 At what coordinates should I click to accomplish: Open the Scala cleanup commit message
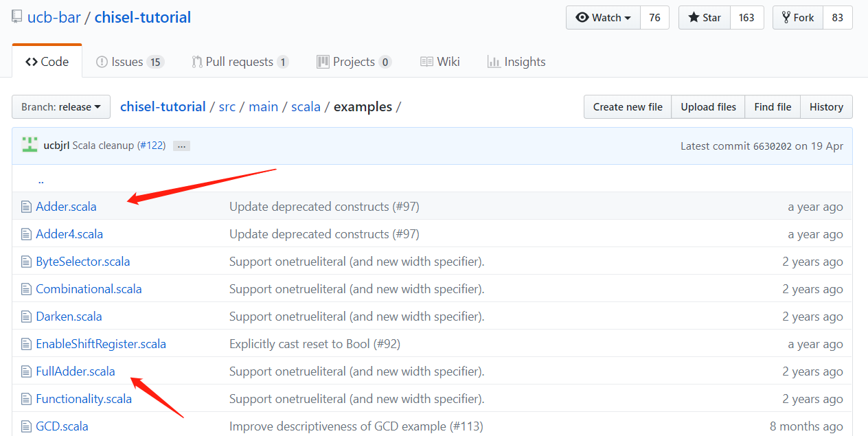tap(103, 146)
